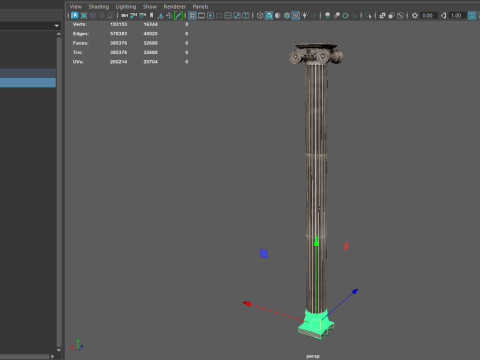The width and height of the screenshot is (480, 360).
Task: Click the 2D Pan/Zoom icon
Action: point(169,15)
